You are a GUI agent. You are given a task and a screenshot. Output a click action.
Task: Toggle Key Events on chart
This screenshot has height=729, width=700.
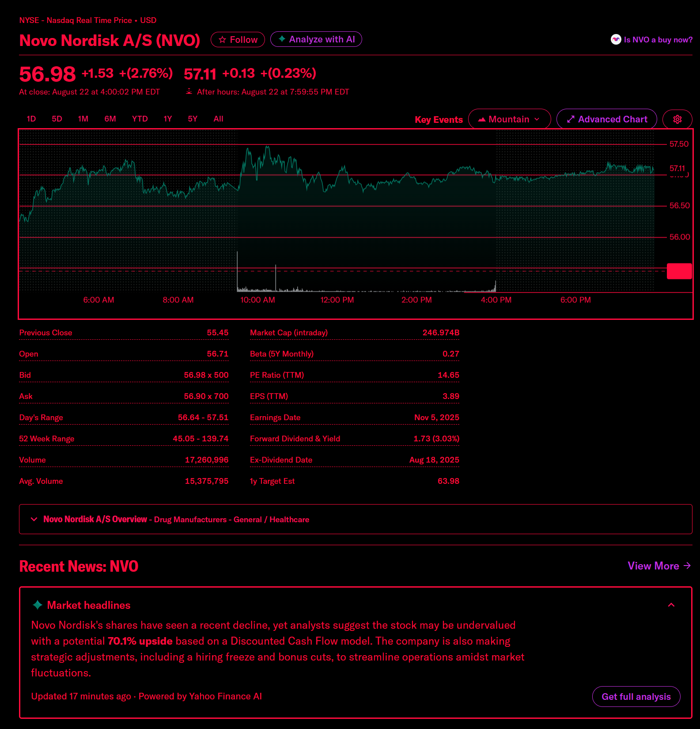click(x=439, y=120)
